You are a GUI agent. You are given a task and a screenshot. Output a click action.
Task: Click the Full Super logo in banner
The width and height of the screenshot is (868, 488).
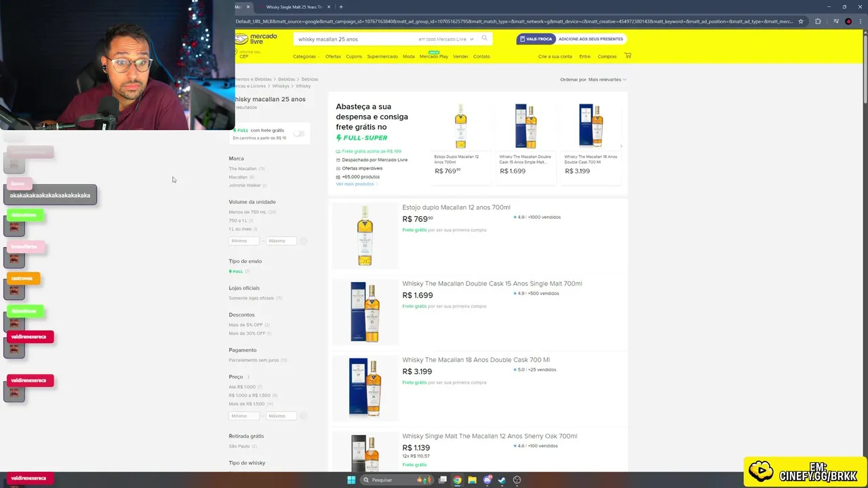pyautogui.click(x=361, y=138)
